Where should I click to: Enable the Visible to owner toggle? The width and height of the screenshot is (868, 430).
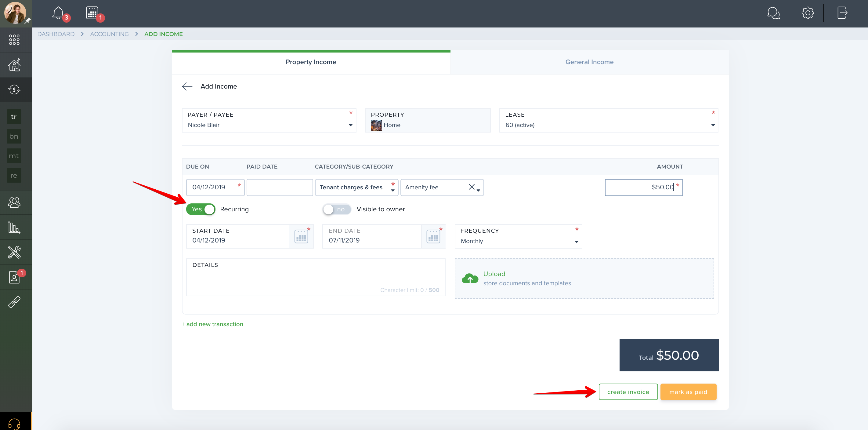tap(336, 209)
